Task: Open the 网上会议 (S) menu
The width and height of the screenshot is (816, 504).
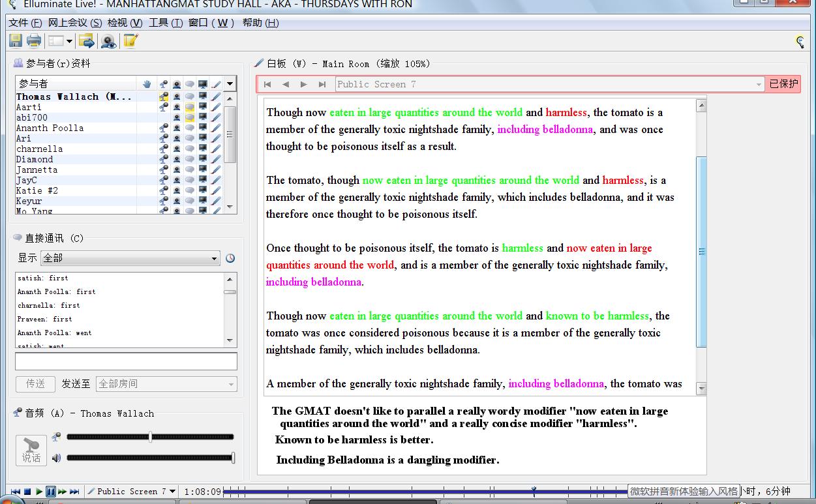Action: point(75,23)
